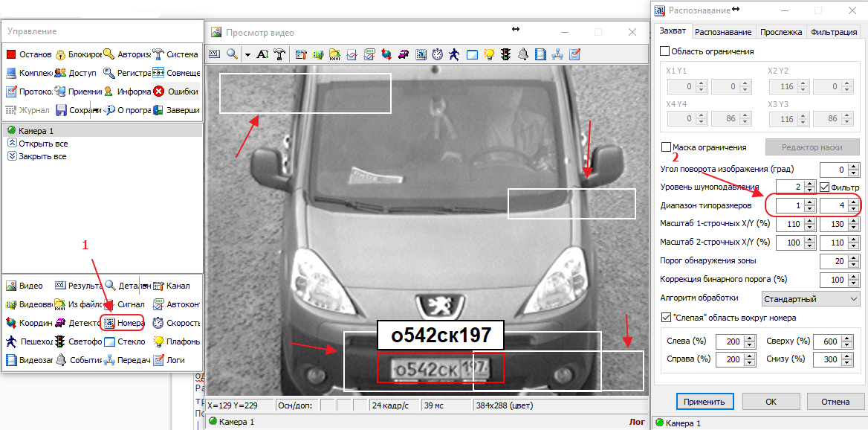Open the Алгоритм обработки dropdown
The height and width of the screenshot is (430, 868).
pos(811,298)
